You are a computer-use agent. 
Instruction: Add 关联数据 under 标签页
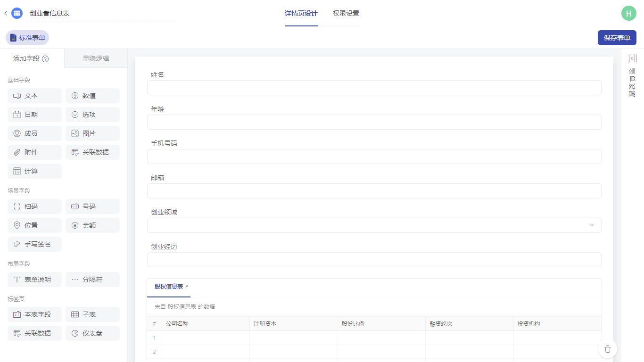34,333
